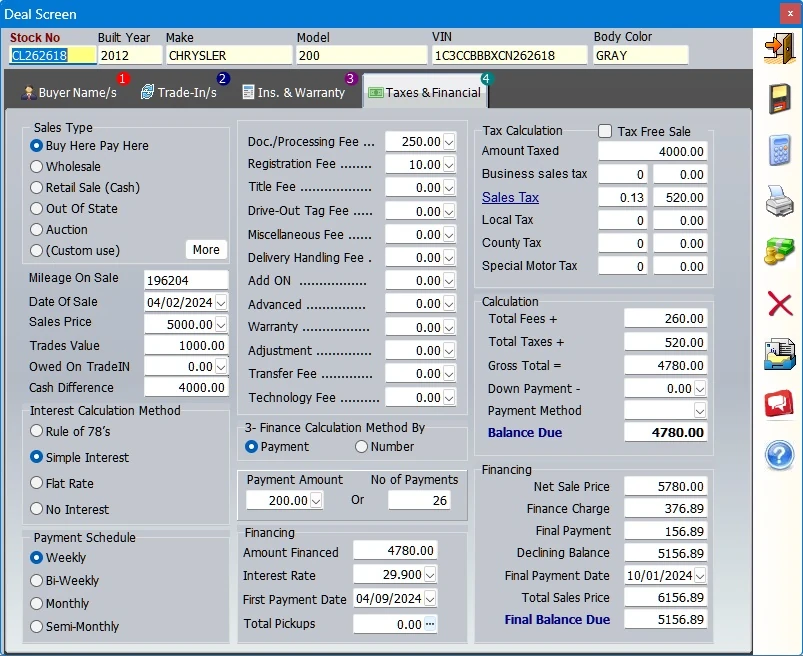803x656 pixels.
Task: Click the red X delete icon
Action: 779,303
